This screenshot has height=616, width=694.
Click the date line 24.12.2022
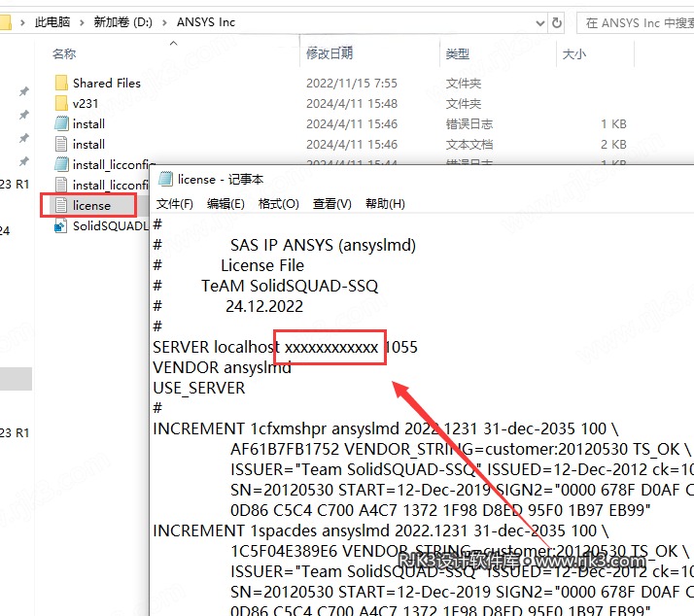264,306
